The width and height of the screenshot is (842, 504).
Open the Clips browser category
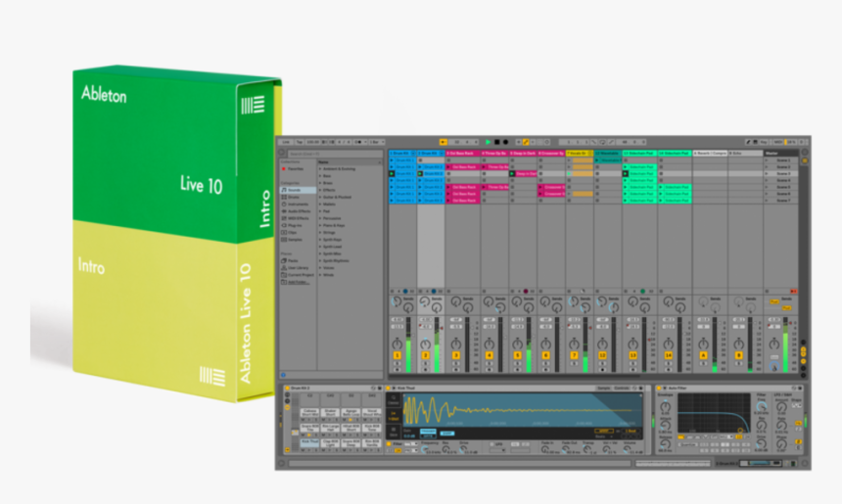(x=298, y=232)
